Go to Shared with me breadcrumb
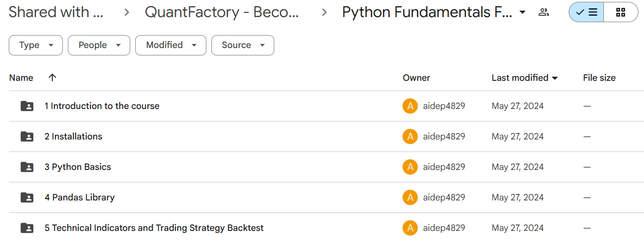644x242 pixels. coord(56,12)
